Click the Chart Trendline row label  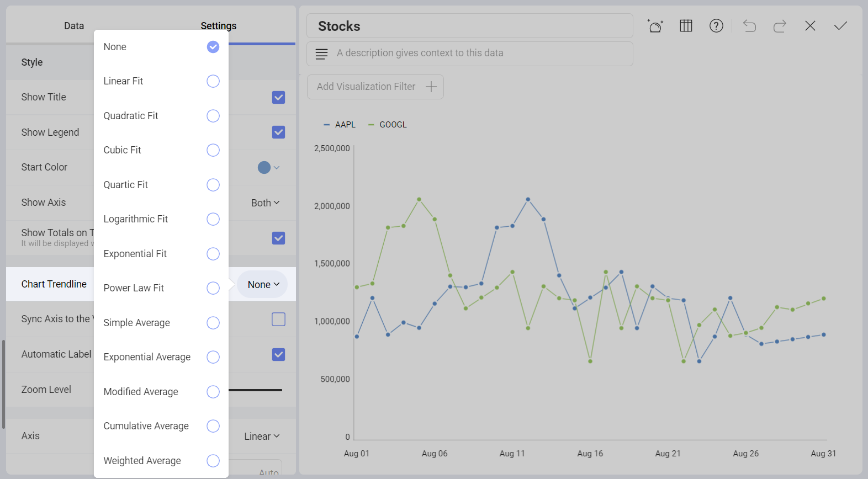[54, 284]
